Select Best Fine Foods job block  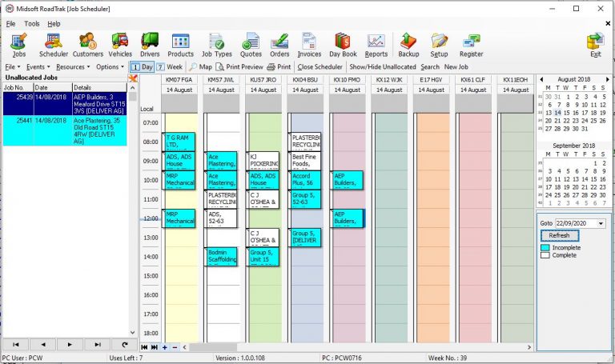[305, 161]
